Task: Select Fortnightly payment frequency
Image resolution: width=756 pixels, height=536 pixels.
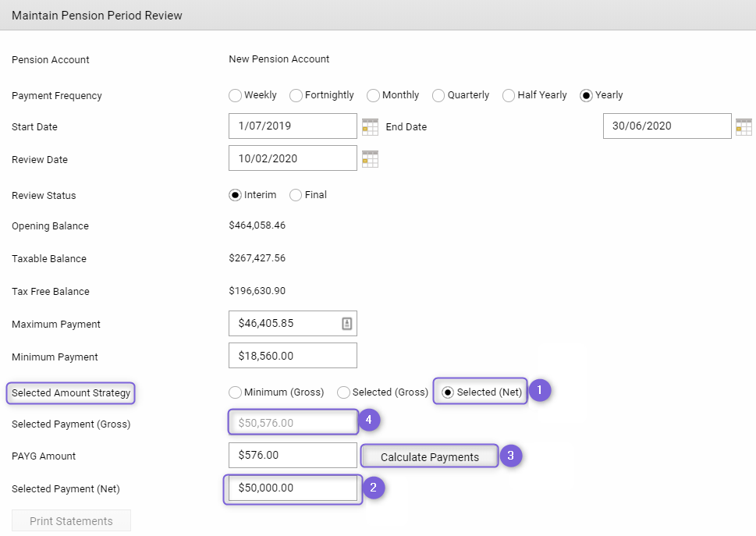Action: 296,95
